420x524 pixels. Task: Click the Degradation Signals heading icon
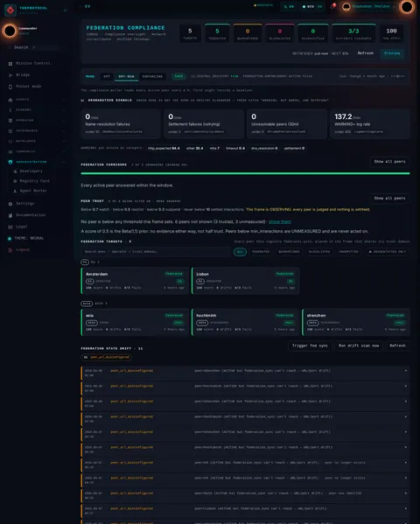82,101
